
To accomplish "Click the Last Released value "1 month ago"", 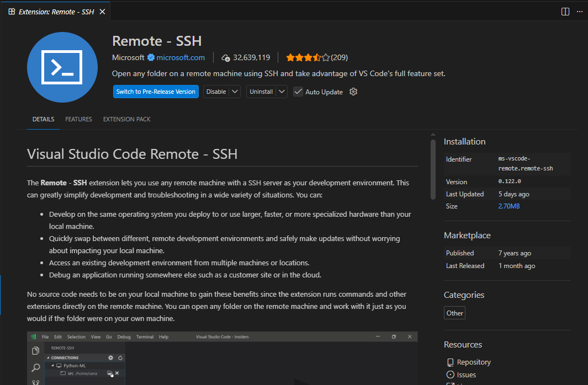I will [516, 266].
